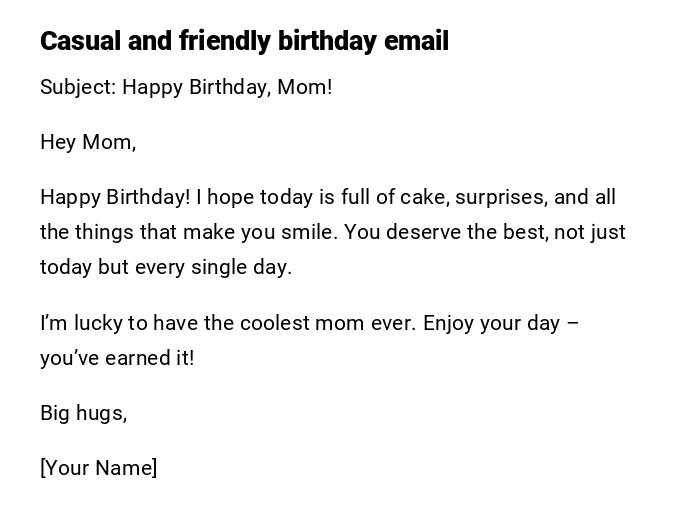Select the "[Your Name]" placeholder
Viewport: 700px width, 530px height.
99,468
